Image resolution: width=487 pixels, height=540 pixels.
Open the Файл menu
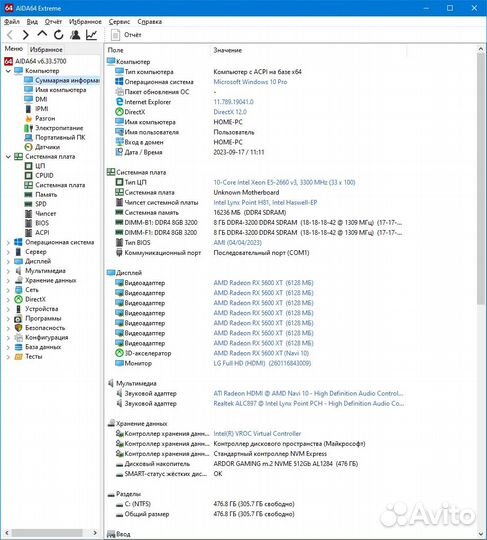[x=11, y=22]
